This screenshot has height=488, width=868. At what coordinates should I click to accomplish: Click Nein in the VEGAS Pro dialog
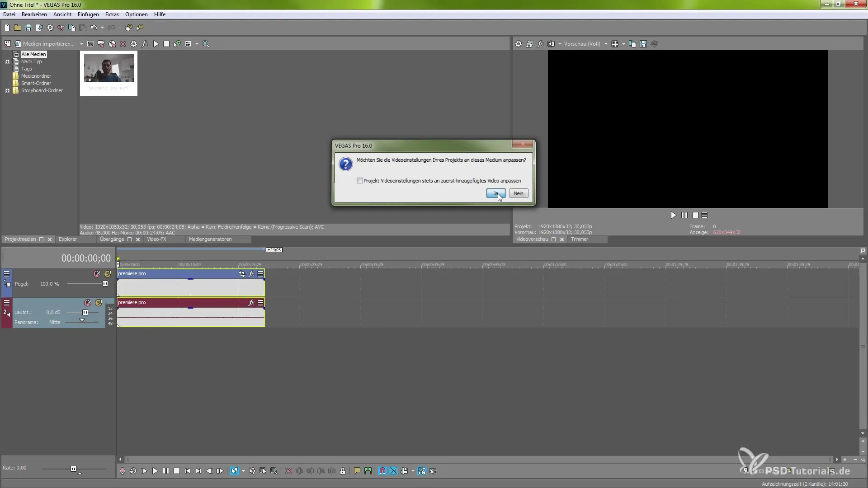(519, 193)
